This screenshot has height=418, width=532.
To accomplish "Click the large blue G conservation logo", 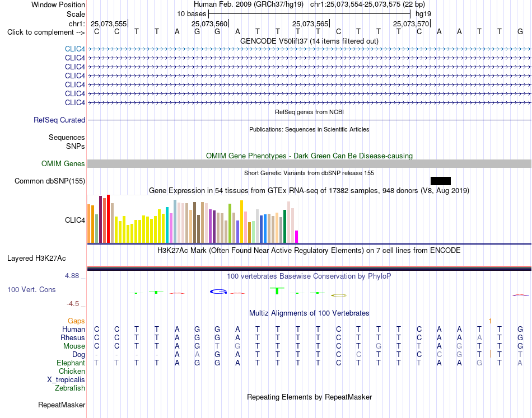I will coord(218,292).
